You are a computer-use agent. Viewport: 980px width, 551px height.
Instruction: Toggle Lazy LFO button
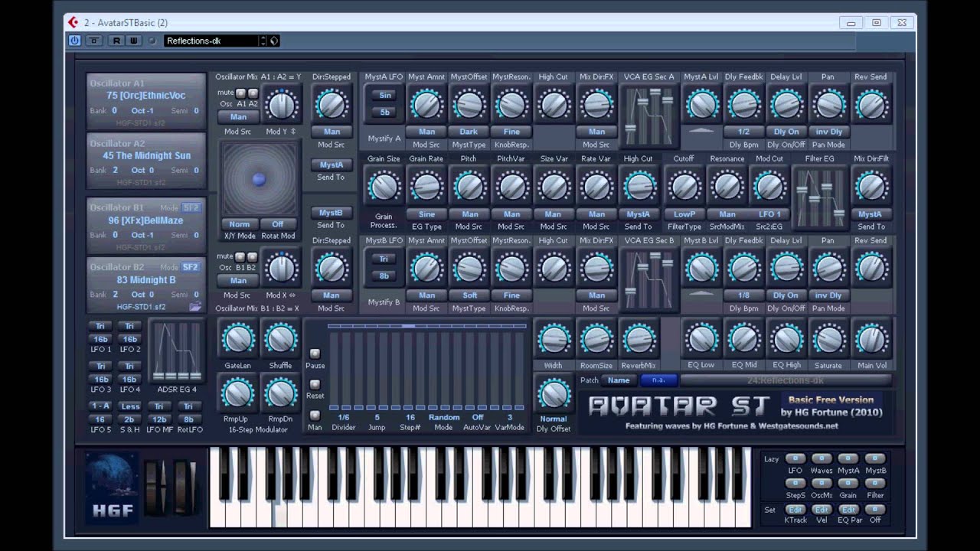[795, 459]
